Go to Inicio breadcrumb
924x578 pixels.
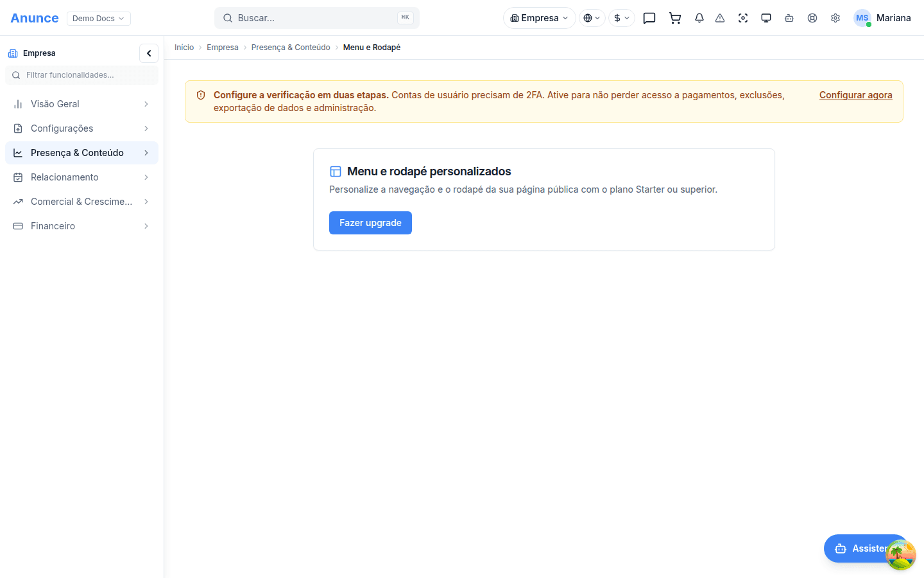tap(184, 48)
